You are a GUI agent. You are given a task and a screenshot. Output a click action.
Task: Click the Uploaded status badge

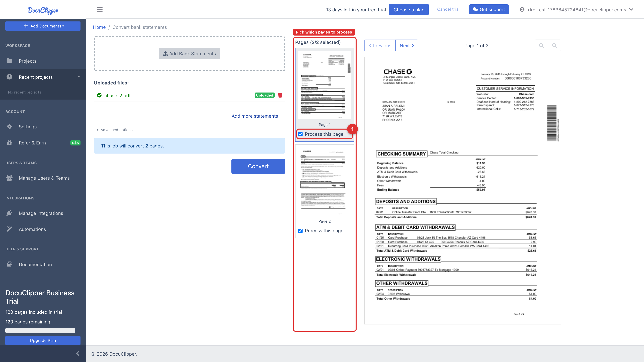[x=264, y=95]
